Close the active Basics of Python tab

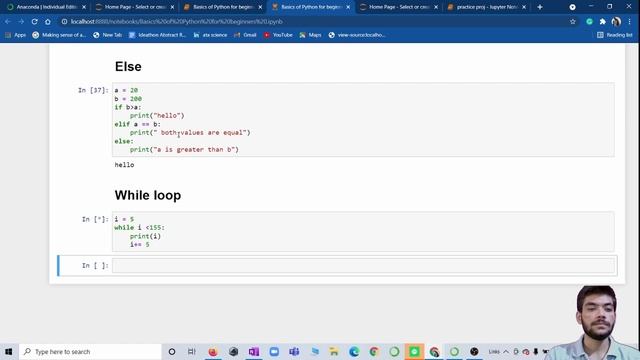coord(348,7)
